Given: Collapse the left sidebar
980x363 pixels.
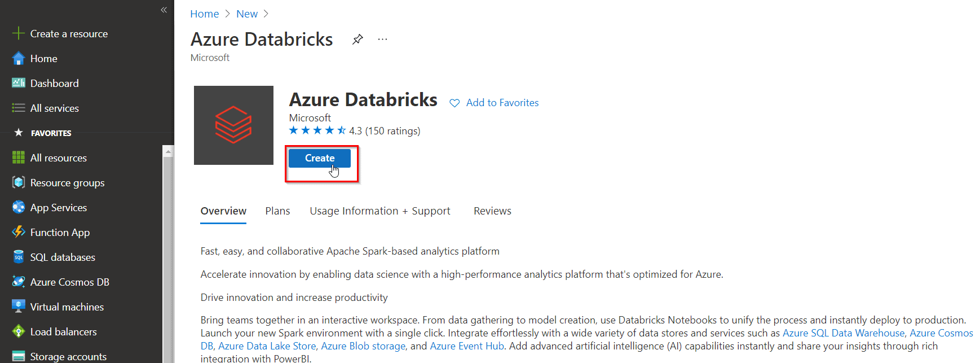Looking at the screenshot, I should (x=164, y=10).
